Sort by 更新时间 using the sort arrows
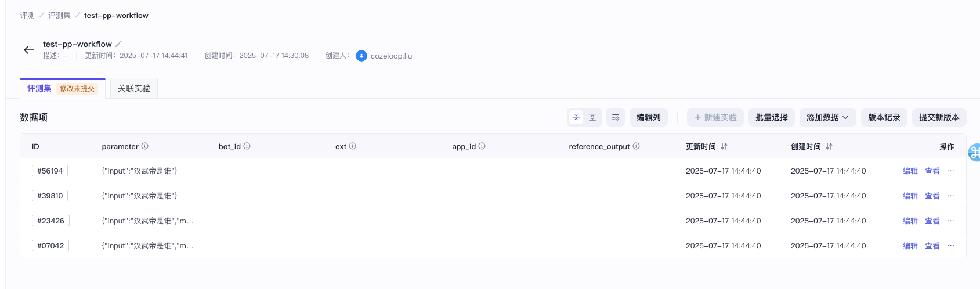Screen dimensions: 980x289 pyautogui.click(x=724, y=147)
